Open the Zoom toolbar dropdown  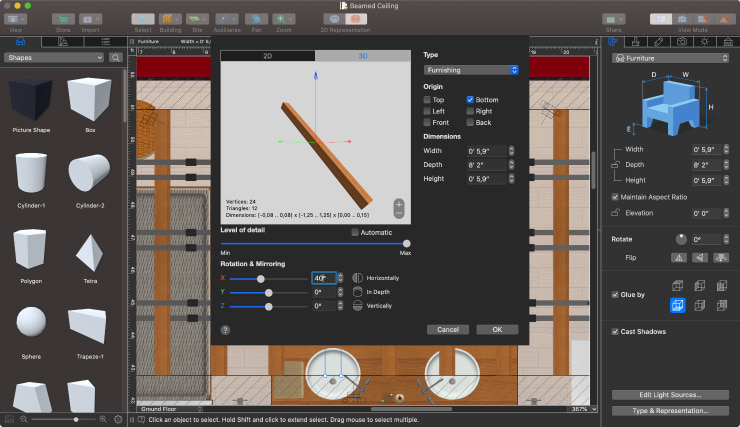(x=284, y=19)
